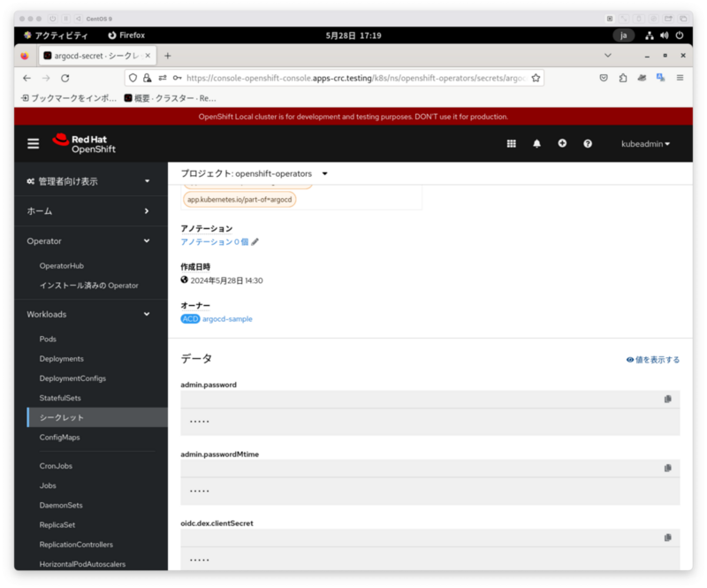Open the argocd-sample owner link
The image size is (707, 588).
pyautogui.click(x=227, y=319)
